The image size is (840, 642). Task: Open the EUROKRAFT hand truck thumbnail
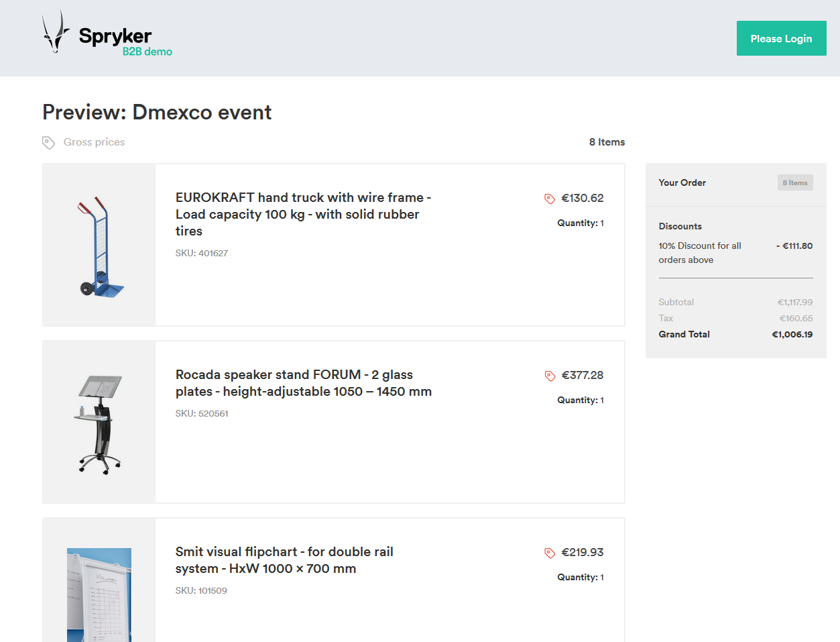(x=99, y=246)
